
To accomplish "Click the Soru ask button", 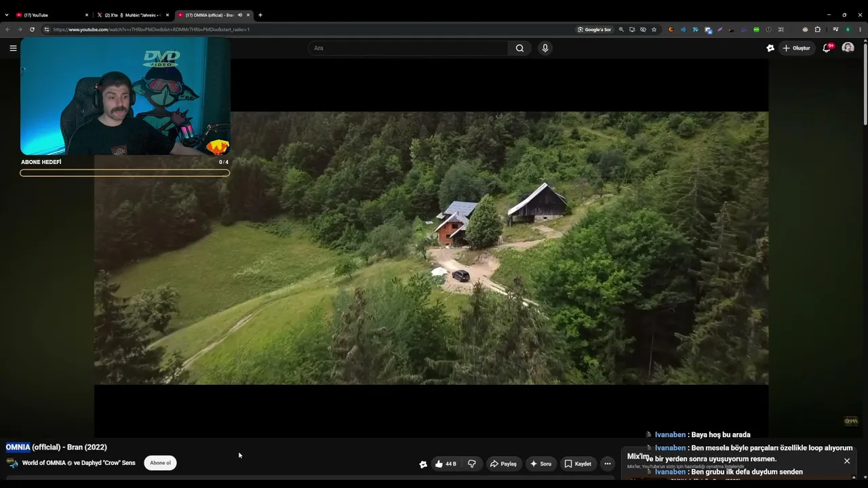I will [x=541, y=464].
